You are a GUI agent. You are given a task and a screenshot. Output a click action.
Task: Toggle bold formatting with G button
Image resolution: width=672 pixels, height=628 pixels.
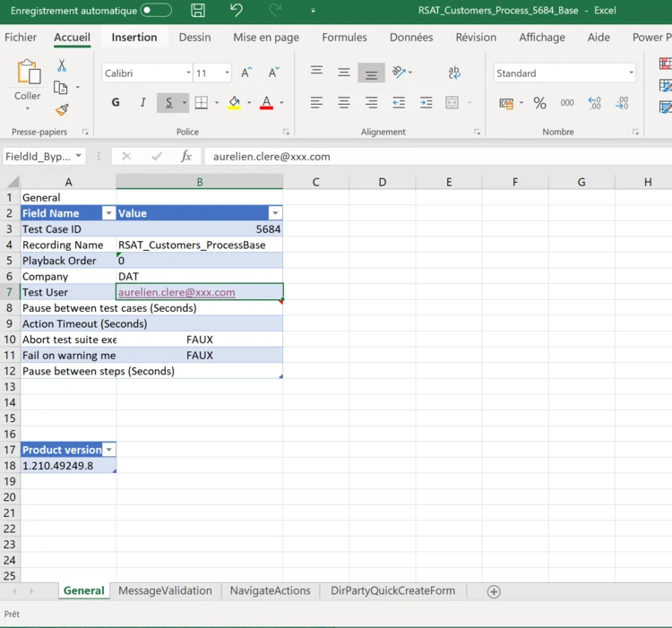116,103
